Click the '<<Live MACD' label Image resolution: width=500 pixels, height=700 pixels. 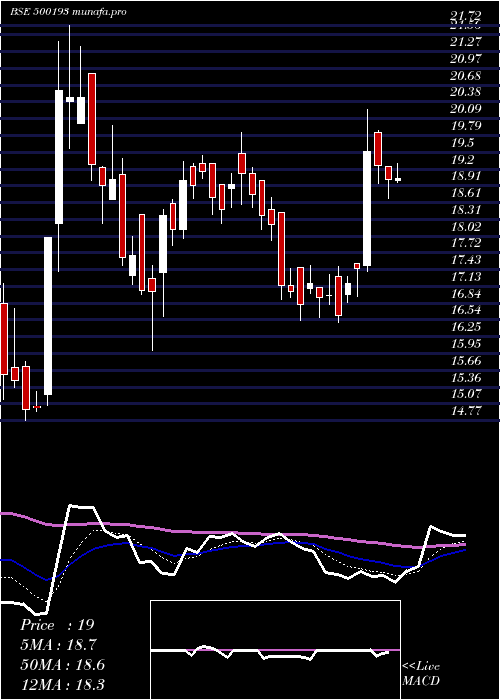point(421,674)
